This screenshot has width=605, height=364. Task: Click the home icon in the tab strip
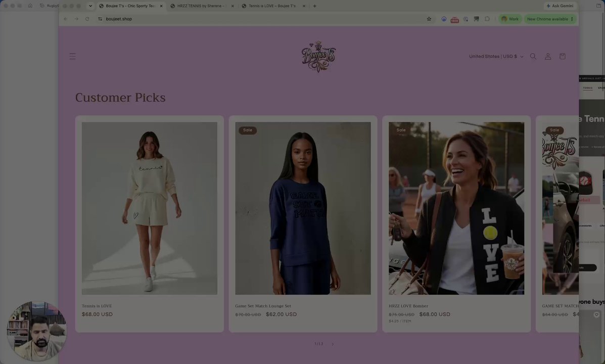tap(30, 6)
